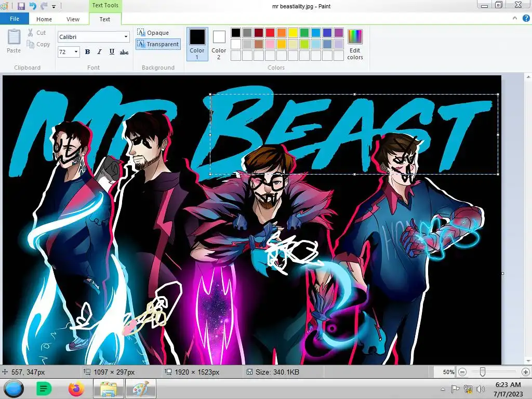Click the Text Tools contextual tab header
Viewport: 532px width, 399px height.
tap(105, 5)
